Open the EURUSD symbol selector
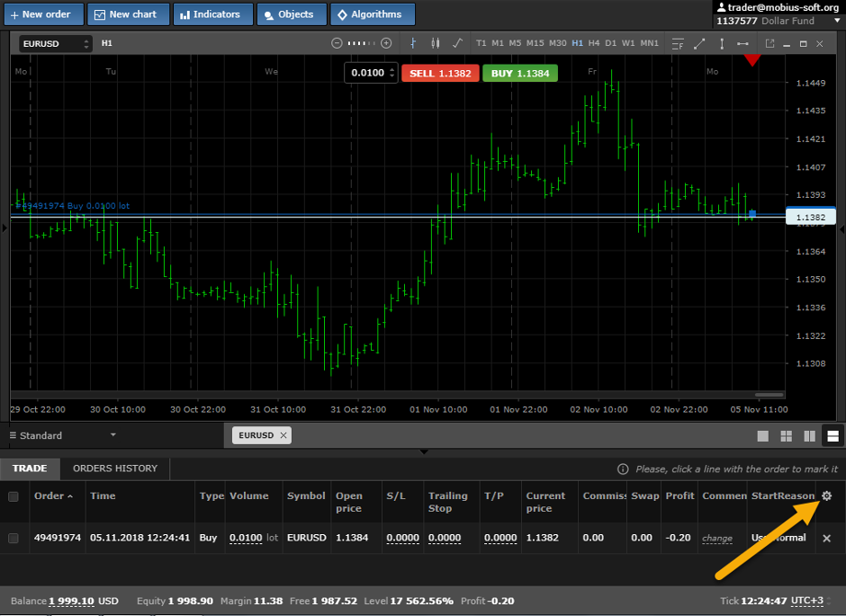The image size is (846, 616). click(x=56, y=44)
